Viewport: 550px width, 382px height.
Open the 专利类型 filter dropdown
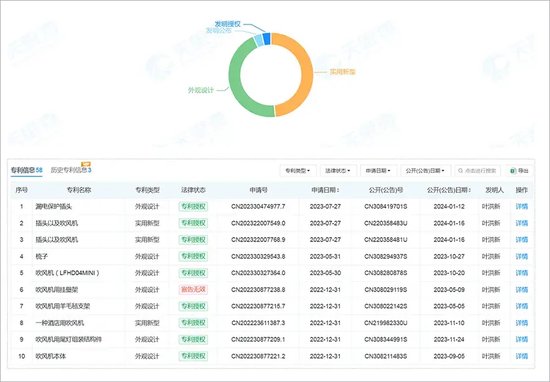(298, 171)
